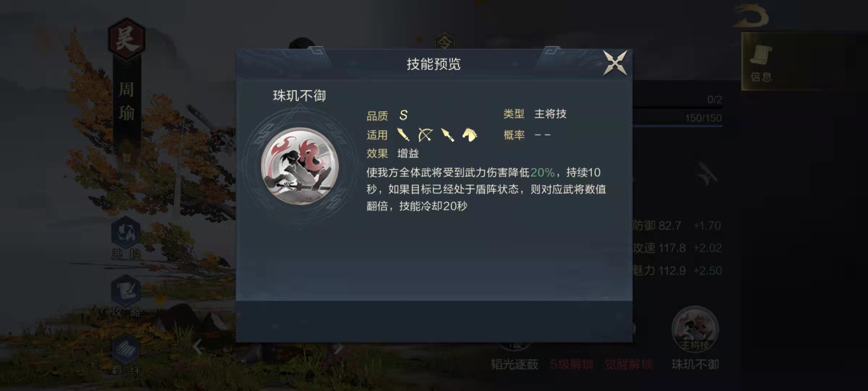868x391 pixels.
Task: Tap the 觉醒解锁 locked skill label
Action: [x=629, y=364]
